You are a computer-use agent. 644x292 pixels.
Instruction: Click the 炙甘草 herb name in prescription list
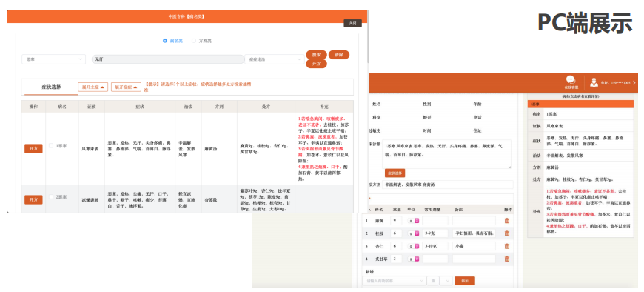tap(381, 259)
